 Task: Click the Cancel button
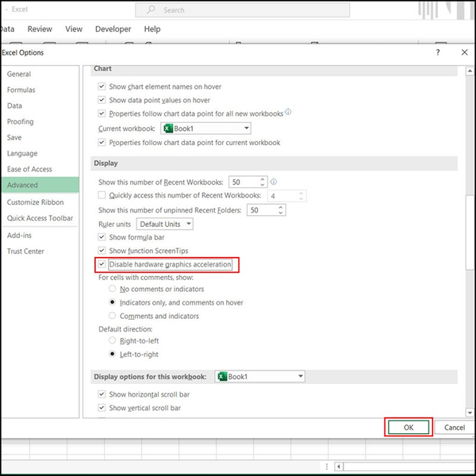click(455, 427)
